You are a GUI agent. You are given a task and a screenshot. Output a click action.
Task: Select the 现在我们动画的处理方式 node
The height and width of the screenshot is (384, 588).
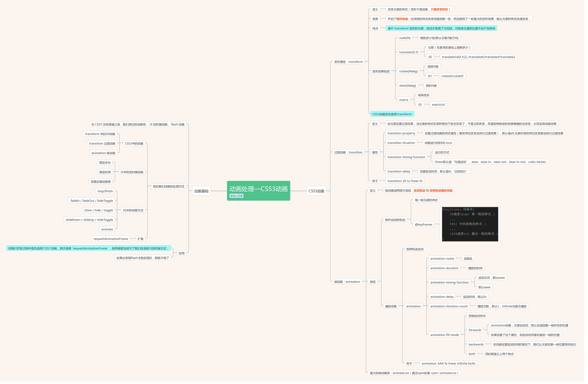click(169, 186)
